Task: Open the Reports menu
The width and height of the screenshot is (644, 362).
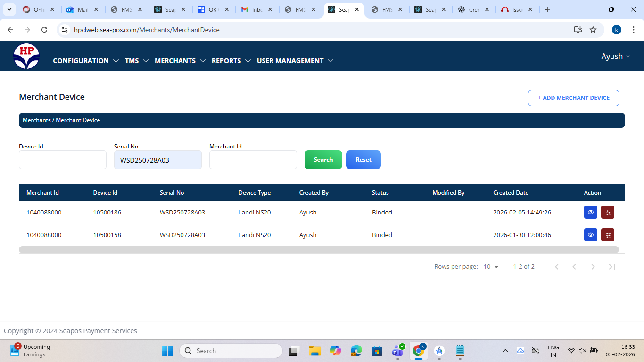Action: coord(230,61)
